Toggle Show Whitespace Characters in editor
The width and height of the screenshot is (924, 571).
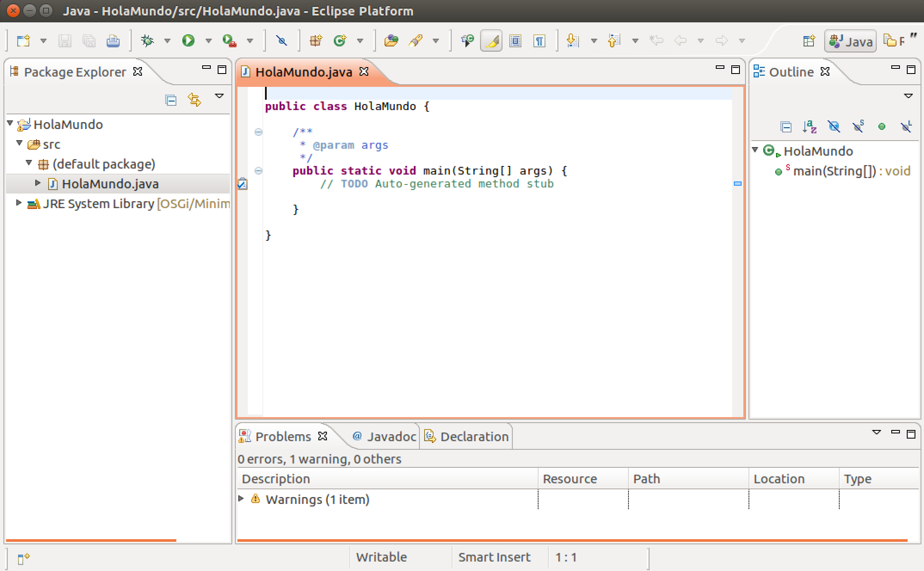540,40
